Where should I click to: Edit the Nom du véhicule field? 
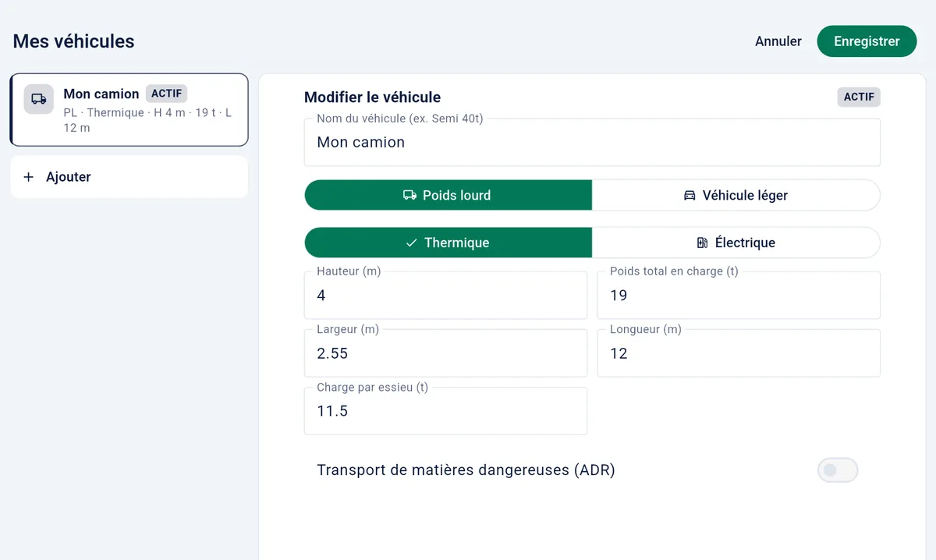[592, 142]
